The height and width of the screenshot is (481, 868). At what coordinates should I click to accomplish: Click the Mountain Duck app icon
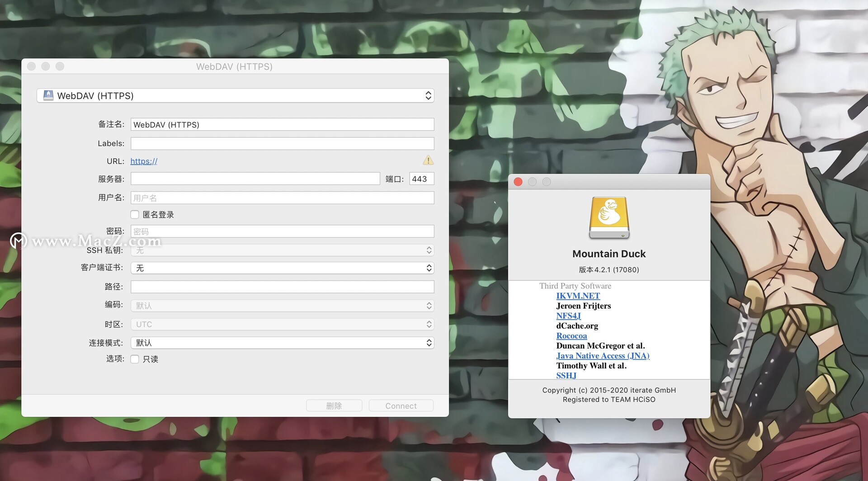pyautogui.click(x=609, y=217)
